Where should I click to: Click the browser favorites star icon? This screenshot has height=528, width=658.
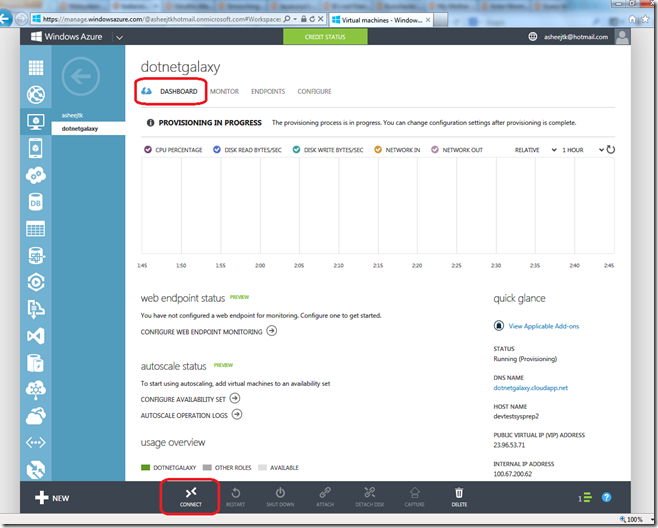click(645, 19)
